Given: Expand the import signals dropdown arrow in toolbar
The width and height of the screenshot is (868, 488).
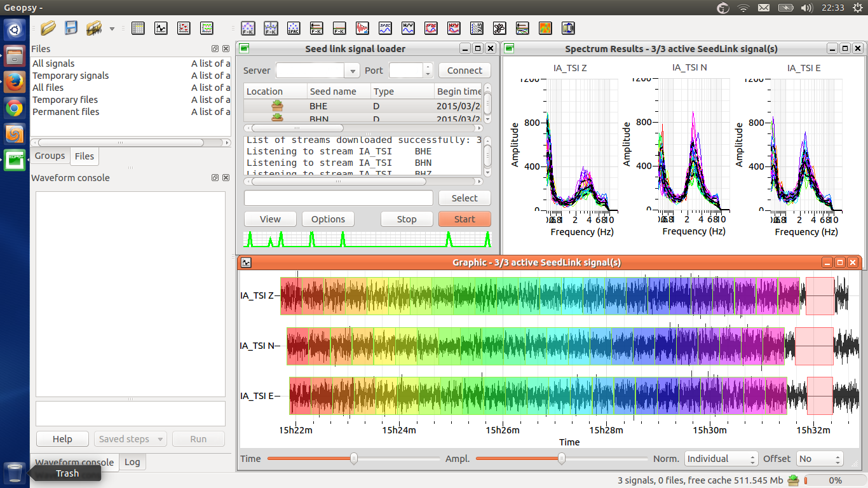Looking at the screenshot, I should (112, 29).
